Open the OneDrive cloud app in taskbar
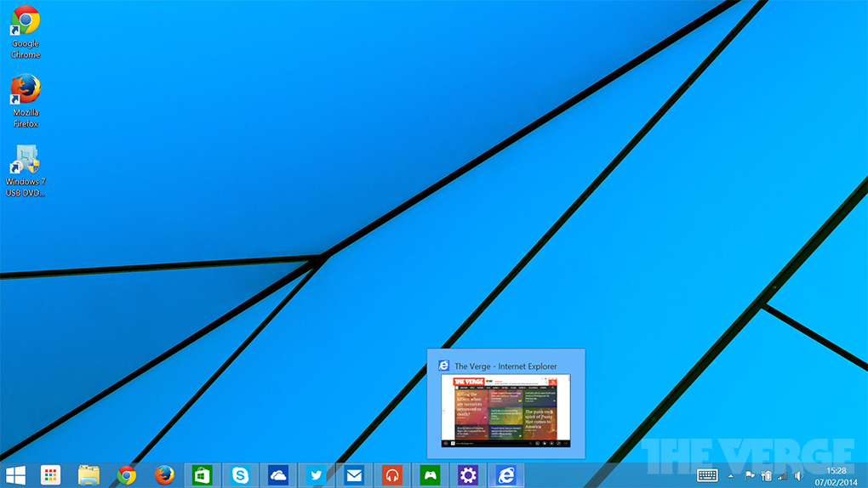This screenshot has width=868, height=488. pyautogui.click(x=278, y=475)
